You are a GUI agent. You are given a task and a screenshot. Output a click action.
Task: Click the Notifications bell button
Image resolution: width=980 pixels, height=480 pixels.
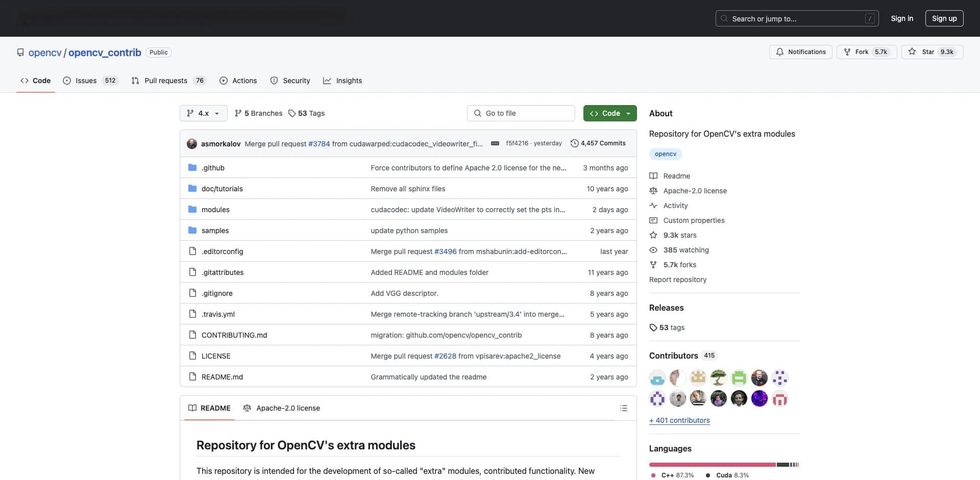[x=801, y=52]
